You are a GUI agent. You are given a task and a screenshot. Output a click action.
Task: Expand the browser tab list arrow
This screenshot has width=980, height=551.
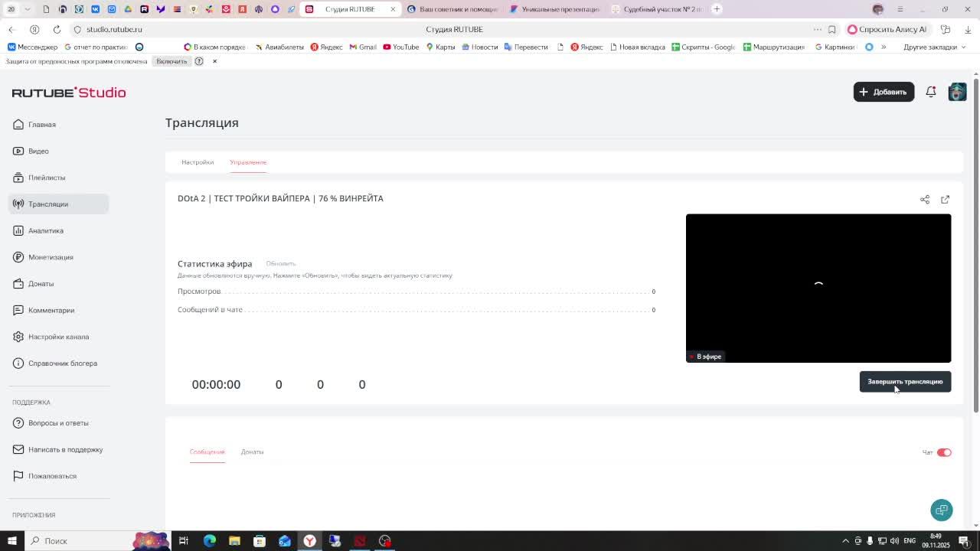click(x=28, y=9)
